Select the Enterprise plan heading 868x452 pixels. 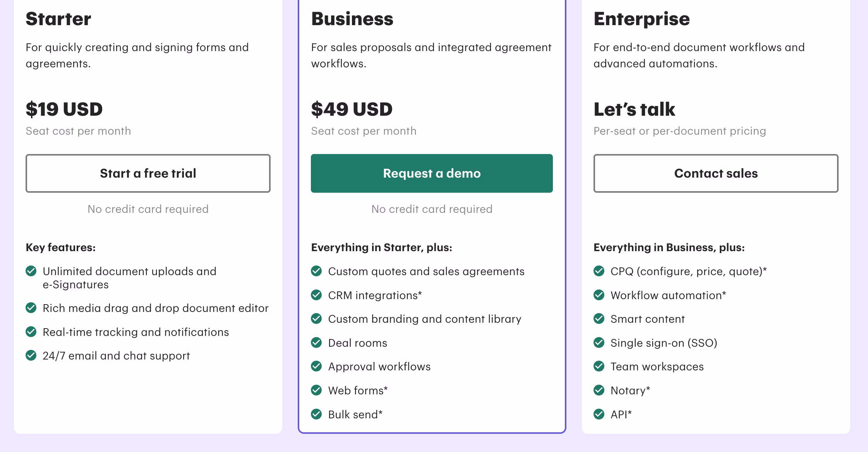pos(642,19)
